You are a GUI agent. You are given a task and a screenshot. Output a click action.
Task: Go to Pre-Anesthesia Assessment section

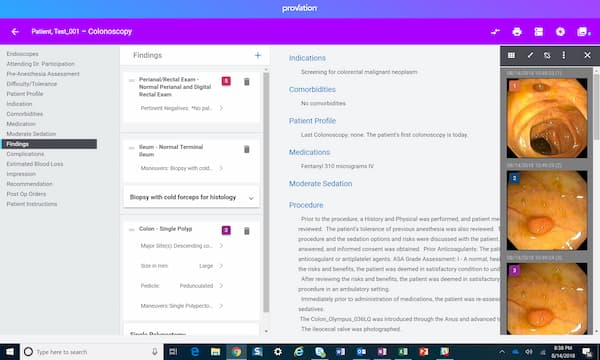(43, 74)
